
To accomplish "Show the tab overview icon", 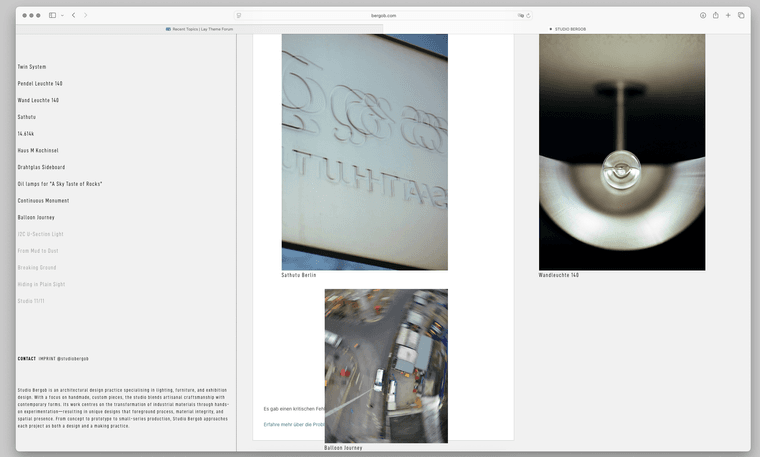I will coord(741,16).
